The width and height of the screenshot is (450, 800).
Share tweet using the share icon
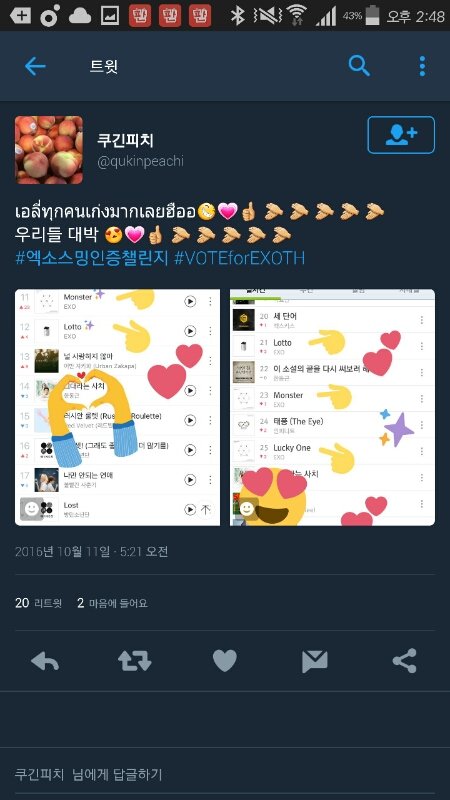405,661
